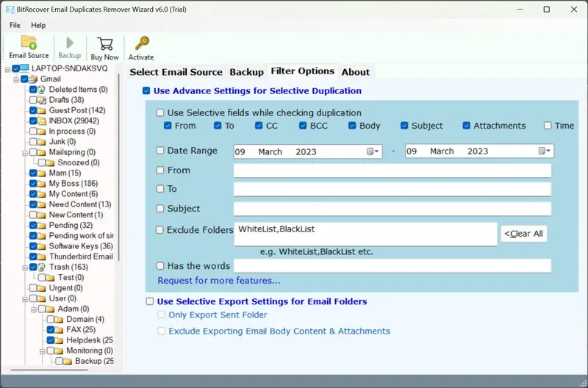Click the Backup play toolbar icon

click(69, 43)
